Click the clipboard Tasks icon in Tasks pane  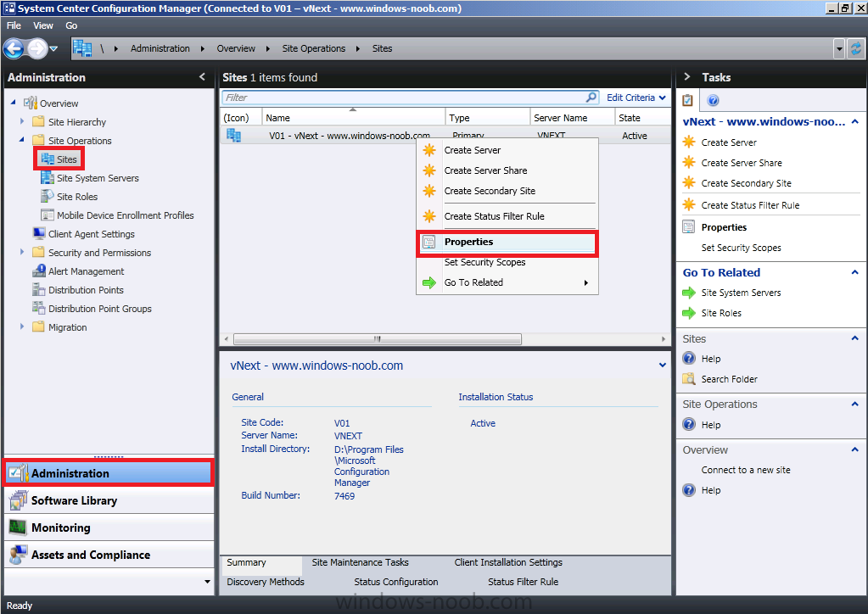pyautogui.click(x=687, y=100)
